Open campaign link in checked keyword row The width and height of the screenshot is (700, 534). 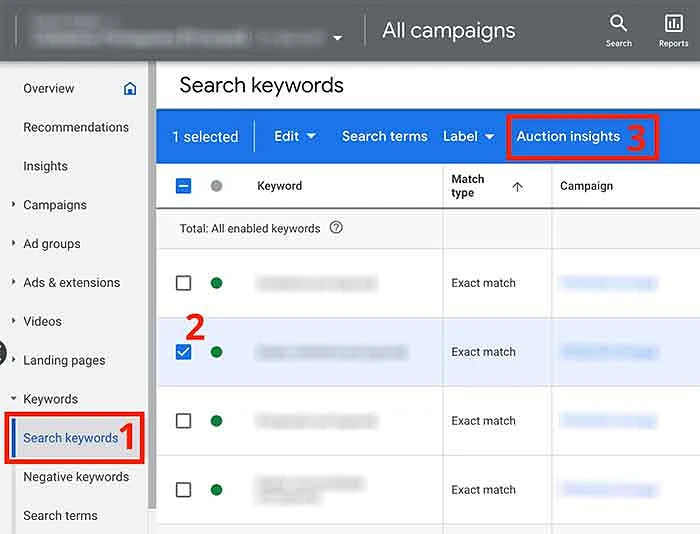point(608,352)
